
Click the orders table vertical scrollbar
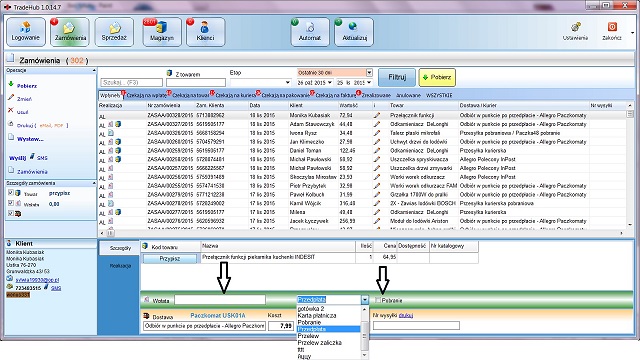[x=630, y=165]
